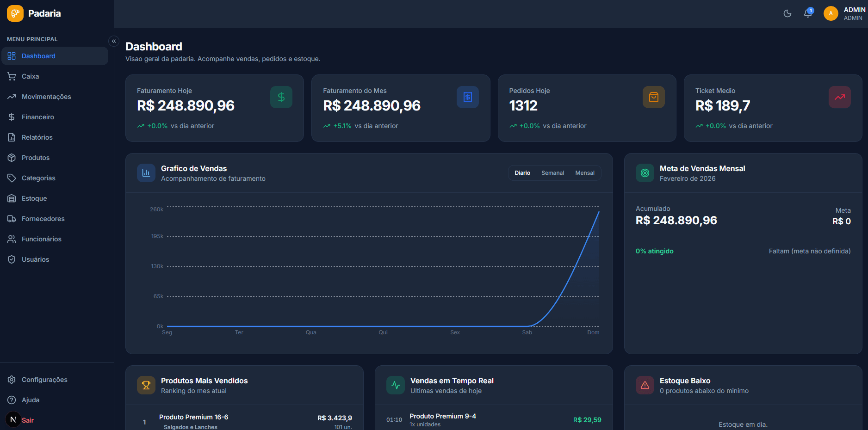Open Ajuda help section
Viewport: 868px width, 430px height.
(x=31, y=400)
